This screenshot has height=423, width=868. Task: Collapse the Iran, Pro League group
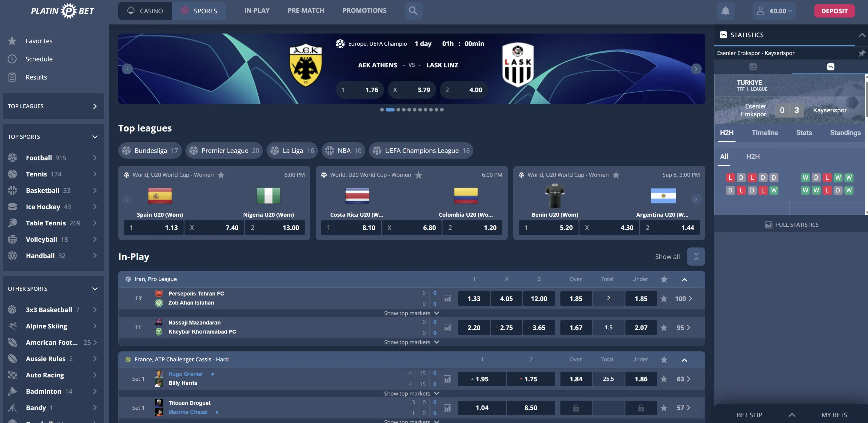coord(684,280)
